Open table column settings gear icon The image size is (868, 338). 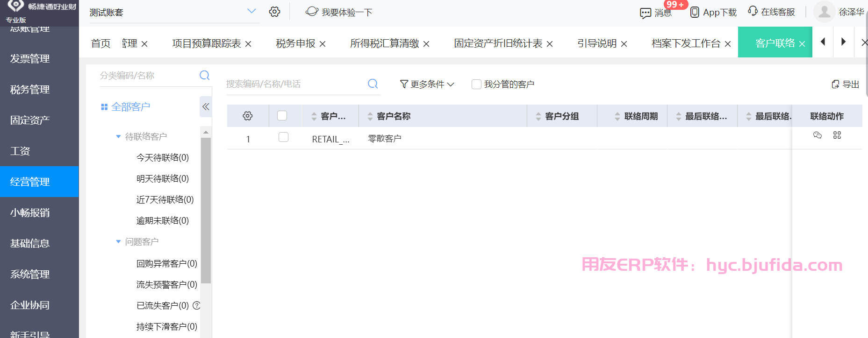coord(248,116)
